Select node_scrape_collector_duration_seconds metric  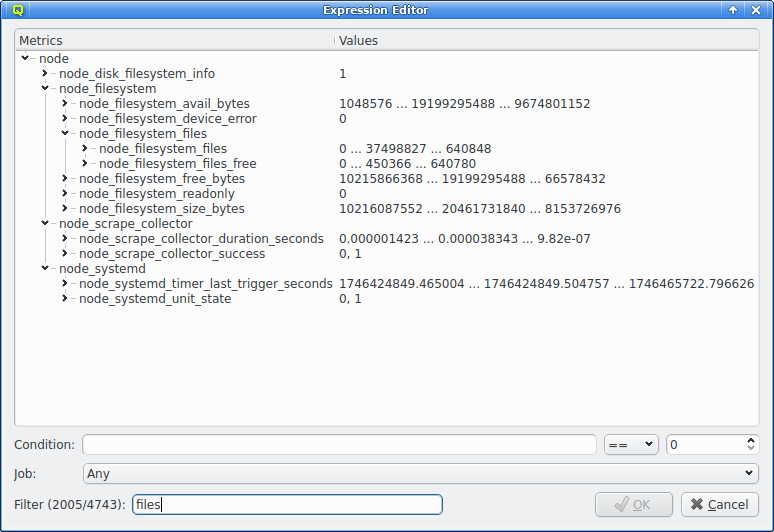(201, 239)
